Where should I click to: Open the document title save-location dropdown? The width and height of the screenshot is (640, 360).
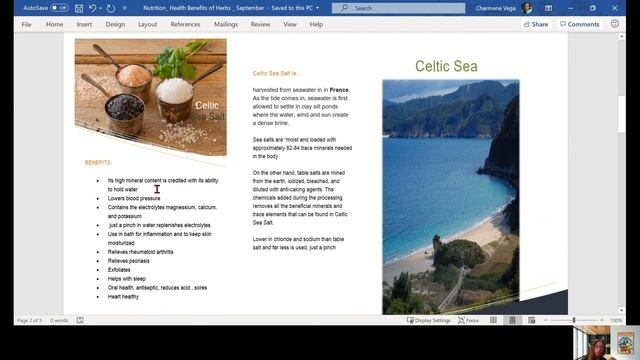pyautogui.click(x=317, y=8)
